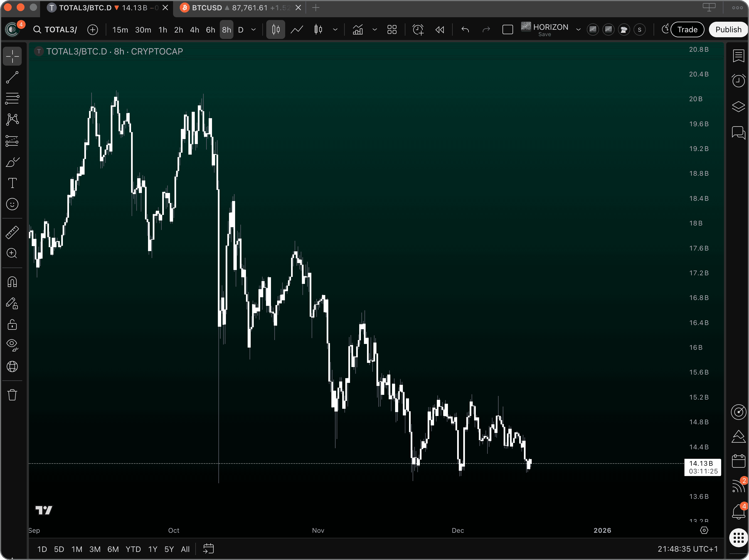Toggle magnet mode on

[12, 282]
